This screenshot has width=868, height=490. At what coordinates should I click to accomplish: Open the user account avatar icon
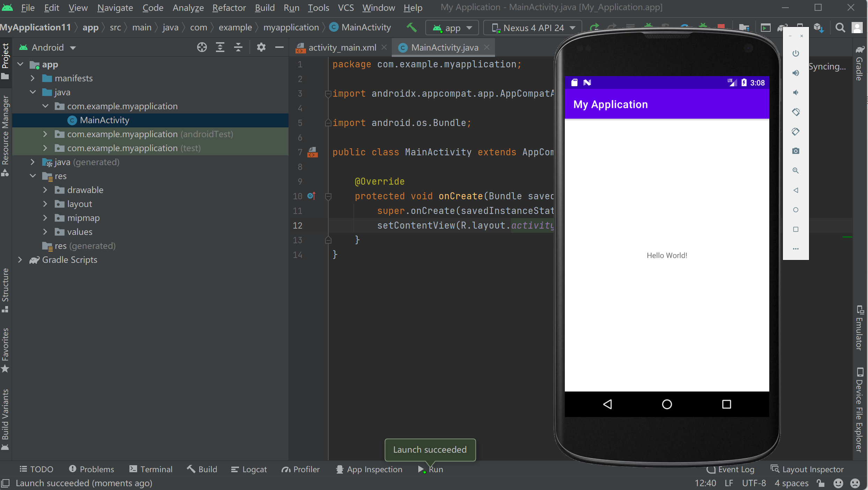coord(857,28)
